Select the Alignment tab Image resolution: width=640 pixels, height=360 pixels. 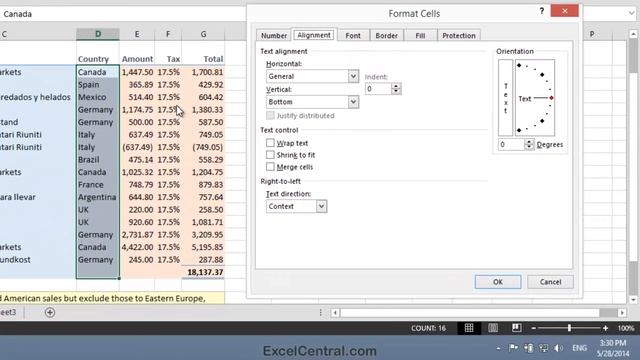(x=314, y=35)
